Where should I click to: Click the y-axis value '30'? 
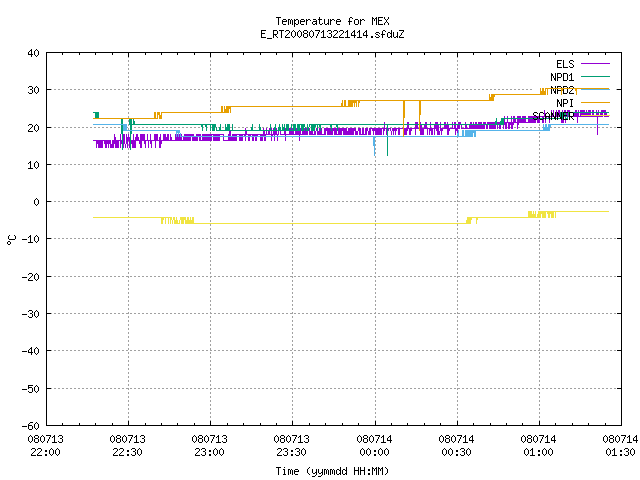point(33,90)
